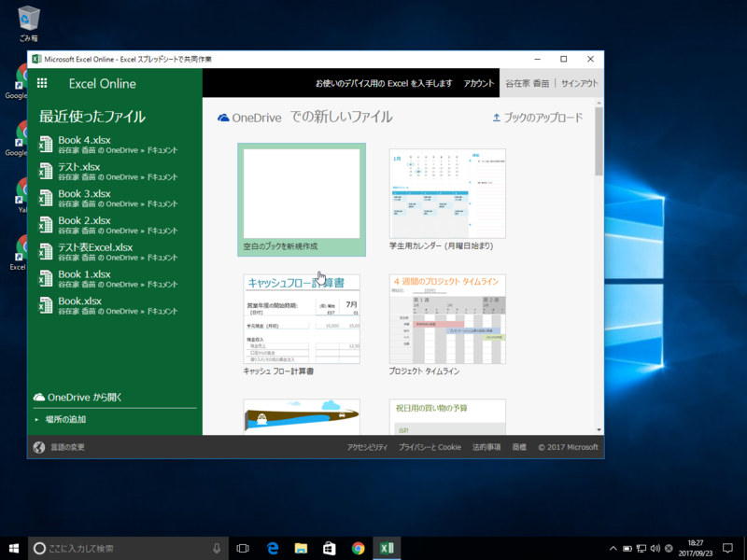Create a blank workbook 空白のブックを新規作成

[302, 200]
